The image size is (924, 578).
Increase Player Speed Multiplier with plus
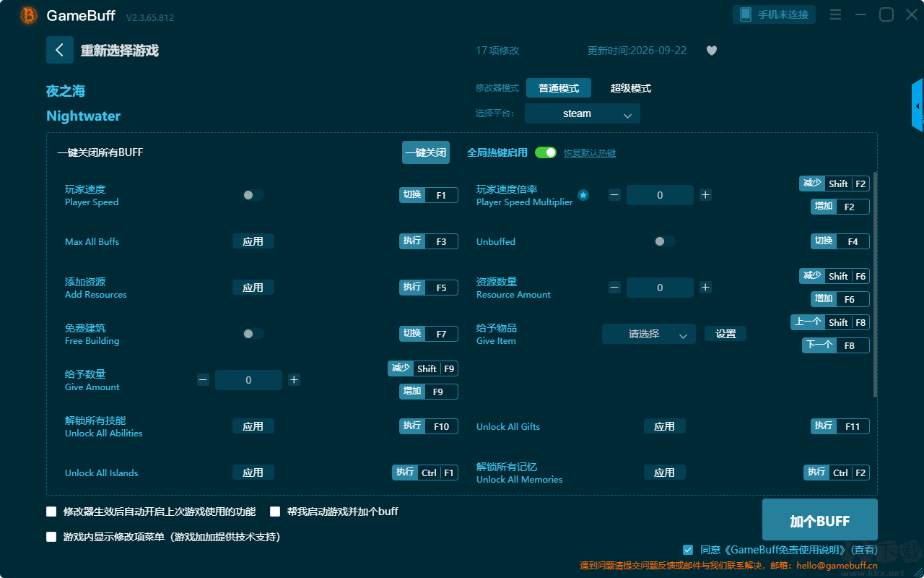tap(705, 195)
